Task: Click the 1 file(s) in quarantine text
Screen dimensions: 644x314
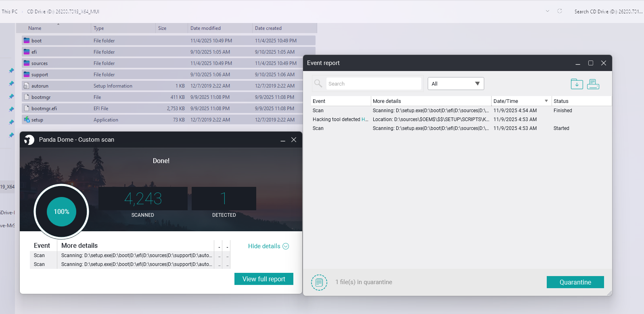Action: tap(364, 282)
